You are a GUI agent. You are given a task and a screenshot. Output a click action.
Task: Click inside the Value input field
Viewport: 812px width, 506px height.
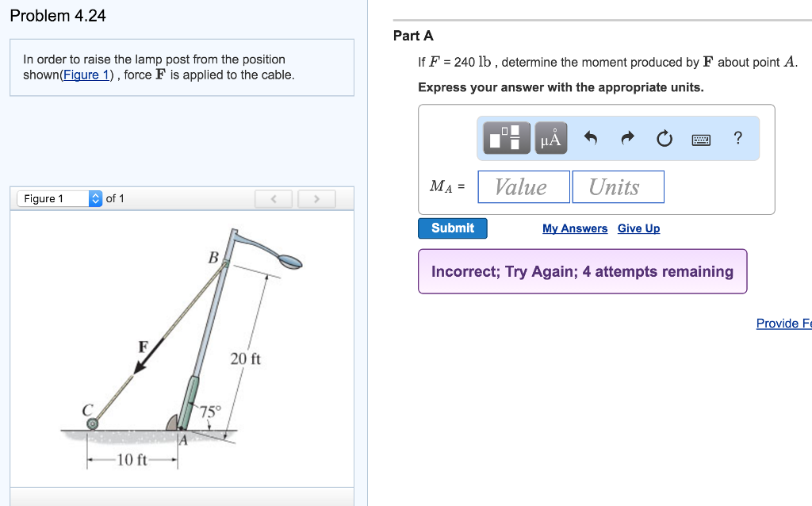523,186
